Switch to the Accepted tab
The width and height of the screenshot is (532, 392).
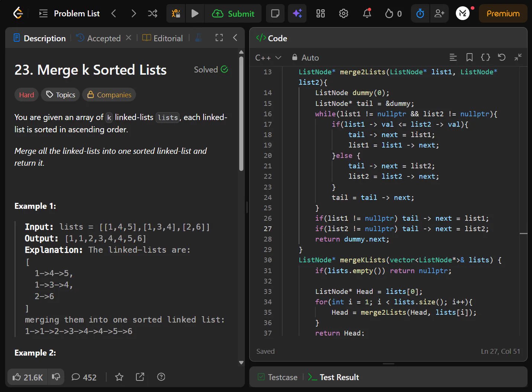click(98, 38)
